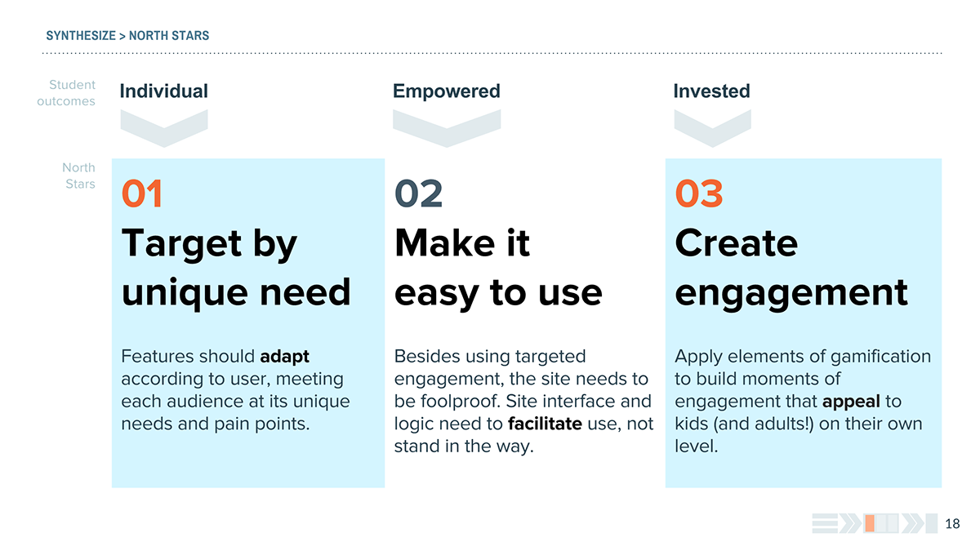This screenshot has width=980, height=551.
Task: Click the Create engagement title
Action: [x=791, y=268]
